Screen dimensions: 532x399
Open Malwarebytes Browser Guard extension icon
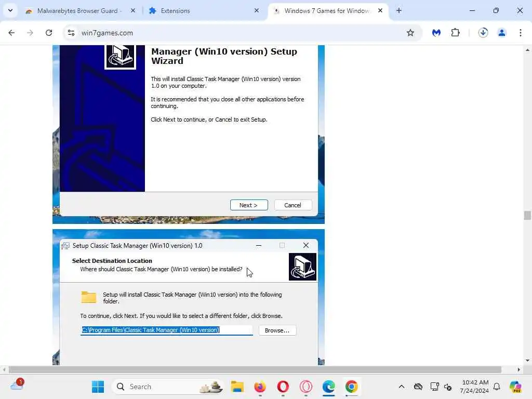coord(436,33)
